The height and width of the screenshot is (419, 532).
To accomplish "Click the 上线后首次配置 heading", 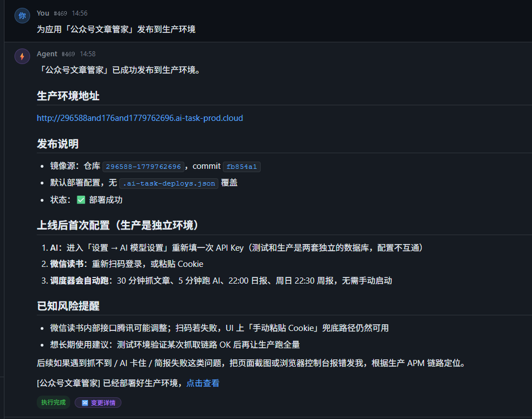I will pos(118,225).
